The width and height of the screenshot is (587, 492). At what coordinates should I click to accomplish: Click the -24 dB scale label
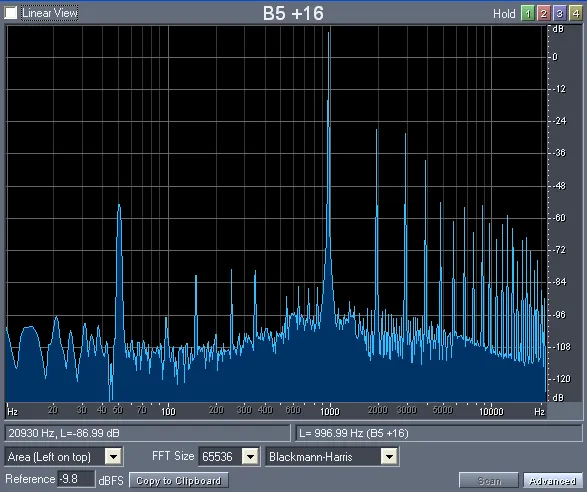[559, 121]
